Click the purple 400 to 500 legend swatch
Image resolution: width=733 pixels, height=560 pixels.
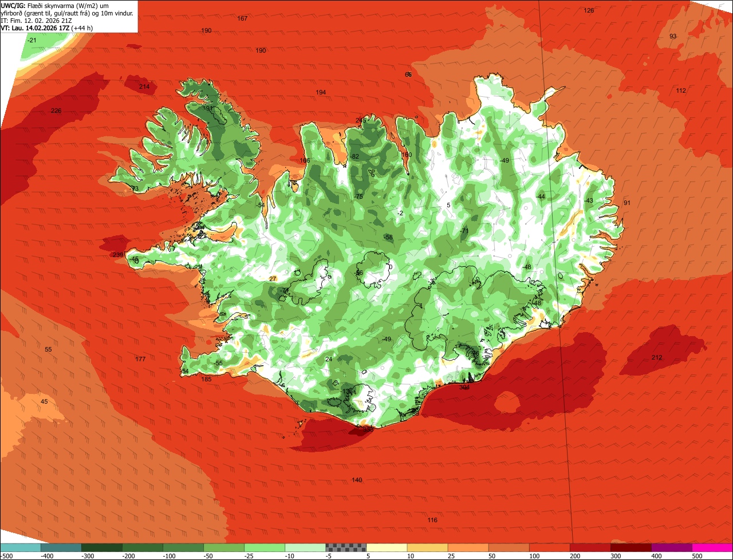(672, 547)
